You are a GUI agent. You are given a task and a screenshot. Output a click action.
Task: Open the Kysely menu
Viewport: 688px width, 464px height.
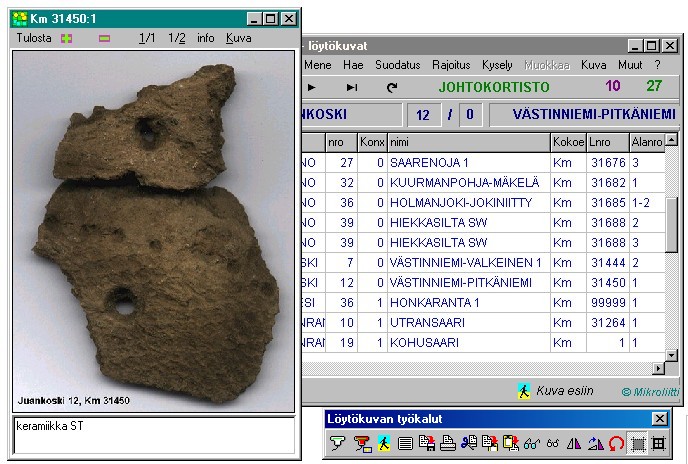point(496,64)
